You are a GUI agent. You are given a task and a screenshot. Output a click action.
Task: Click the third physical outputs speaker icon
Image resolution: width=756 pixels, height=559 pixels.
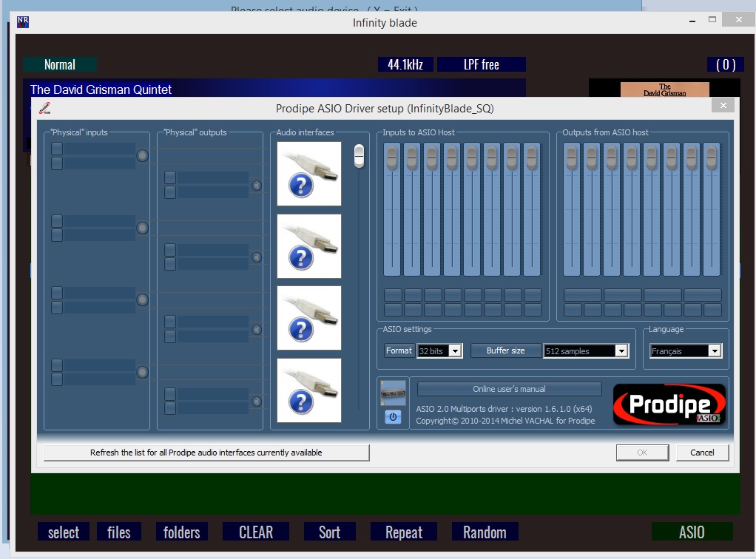point(257,330)
